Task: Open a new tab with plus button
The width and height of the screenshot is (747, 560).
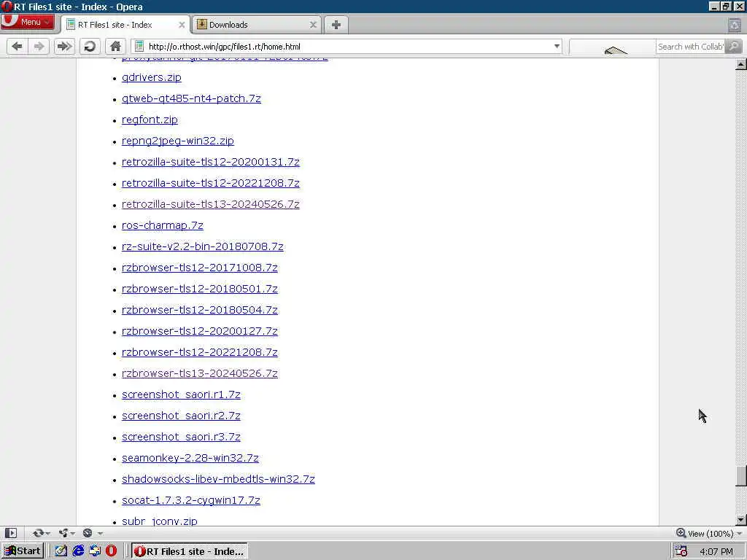Action: [x=336, y=25]
